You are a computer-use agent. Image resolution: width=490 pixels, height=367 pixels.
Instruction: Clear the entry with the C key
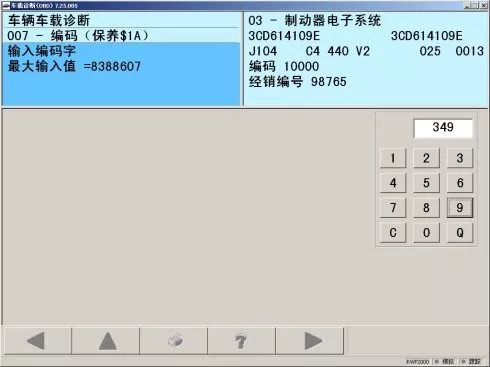click(393, 232)
